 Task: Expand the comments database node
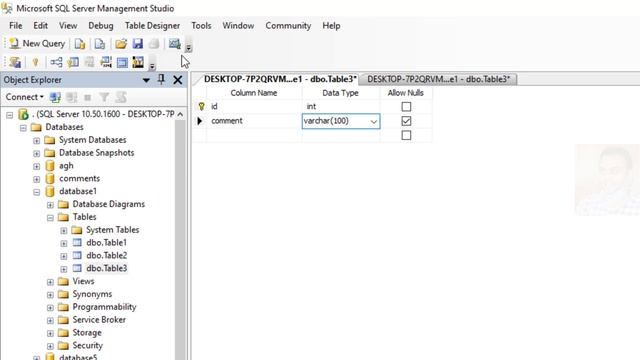tap(37, 180)
